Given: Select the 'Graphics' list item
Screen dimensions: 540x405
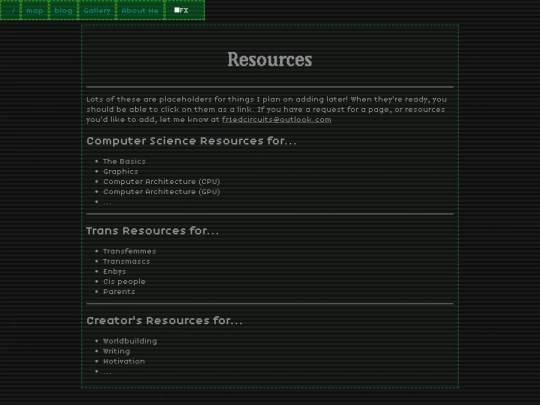Looking at the screenshot, I should tap(121, 172).
